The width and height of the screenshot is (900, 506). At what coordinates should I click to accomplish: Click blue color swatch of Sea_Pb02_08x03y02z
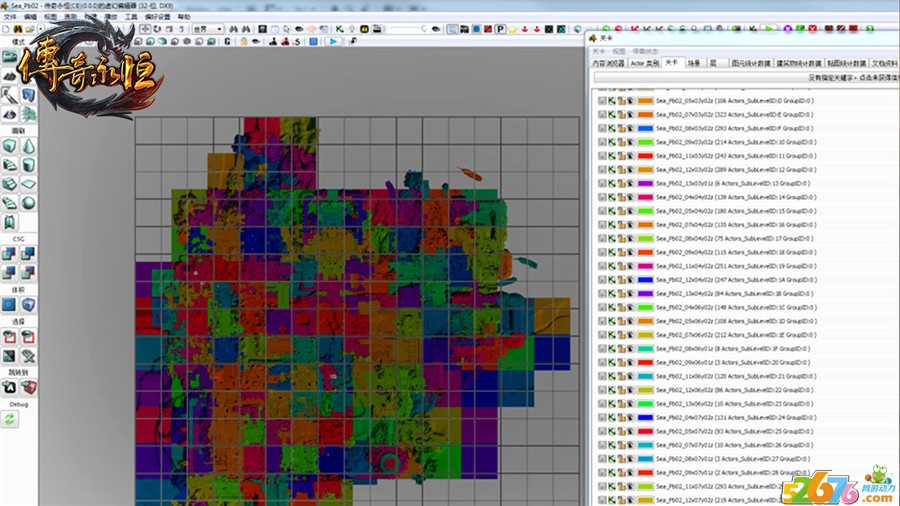(645, 128)
